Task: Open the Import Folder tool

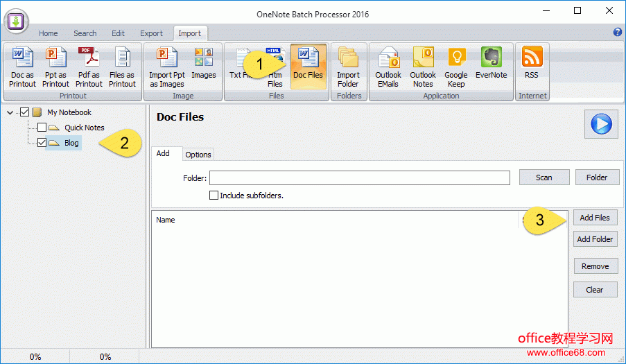Action: pyautogui.click(x=348, y=67)
